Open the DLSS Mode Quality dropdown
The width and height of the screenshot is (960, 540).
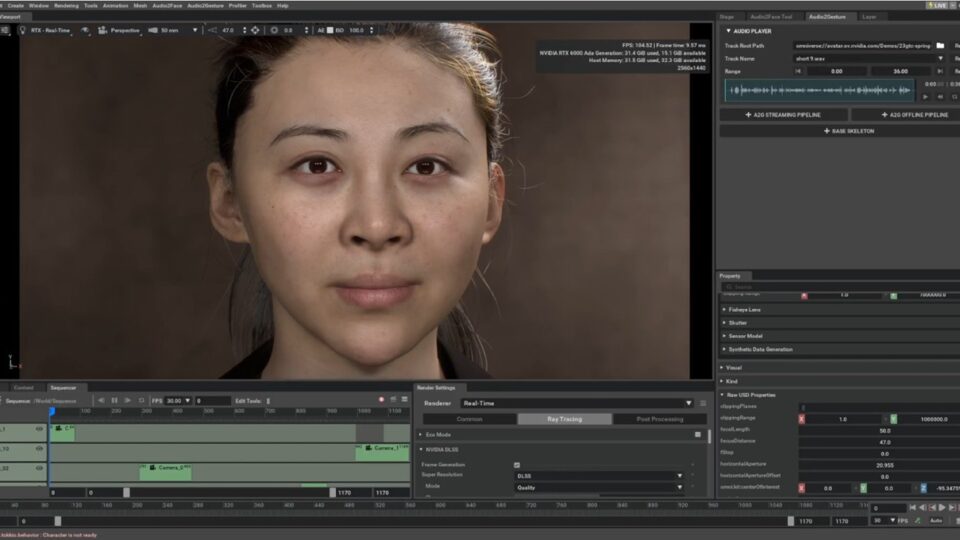[599, 487]
